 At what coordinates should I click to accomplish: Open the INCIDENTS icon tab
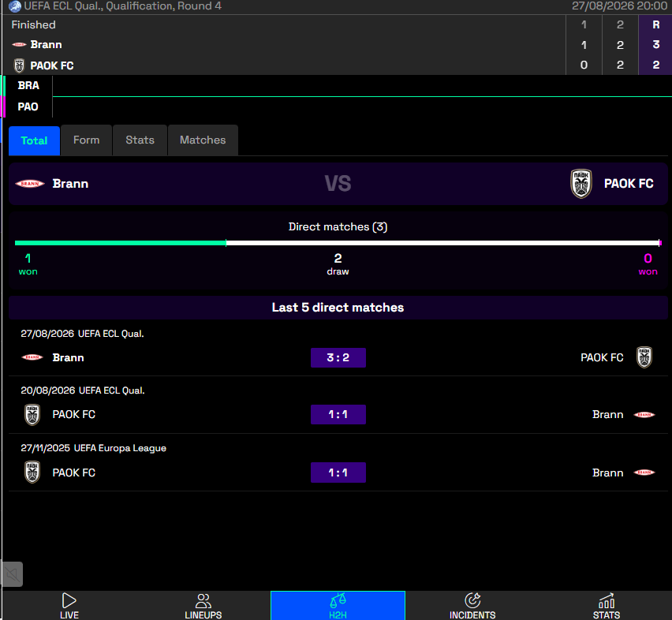[x=472, y=606]
